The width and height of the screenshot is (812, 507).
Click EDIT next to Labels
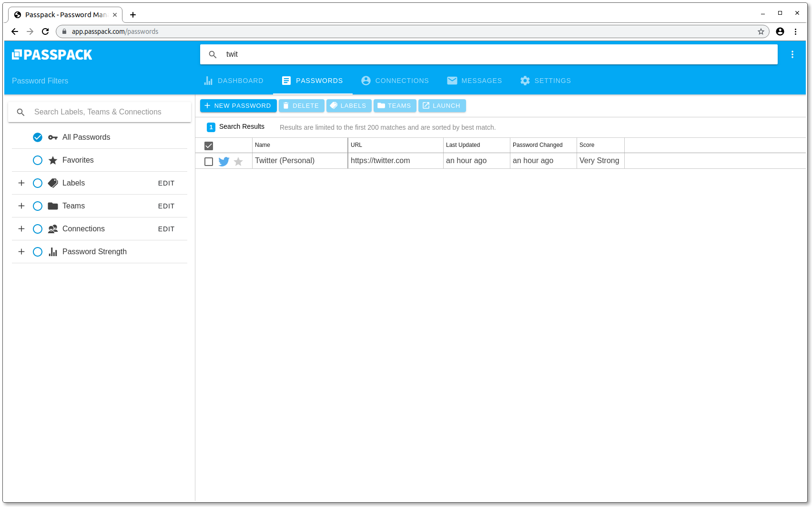[166, 183]
